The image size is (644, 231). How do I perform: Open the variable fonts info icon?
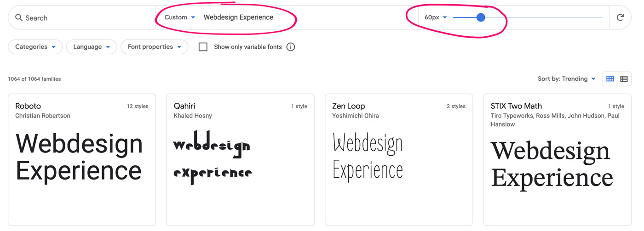coord(291,47)
